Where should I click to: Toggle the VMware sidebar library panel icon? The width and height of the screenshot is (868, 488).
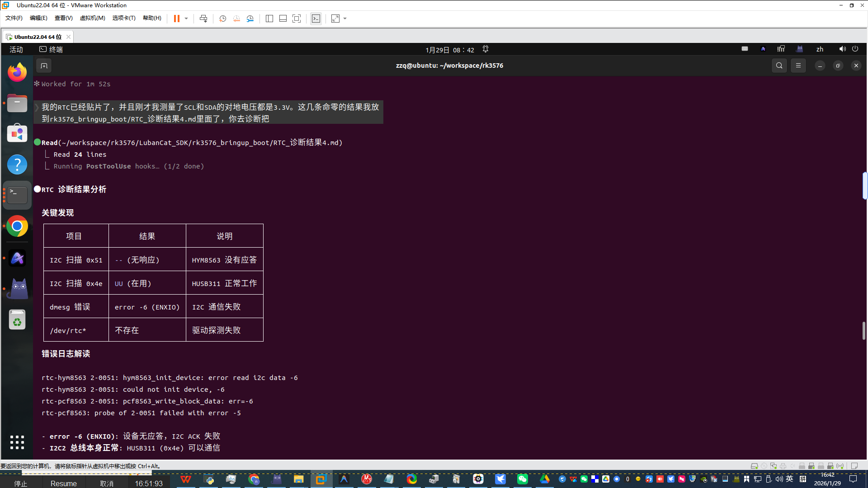click(269, 19)
